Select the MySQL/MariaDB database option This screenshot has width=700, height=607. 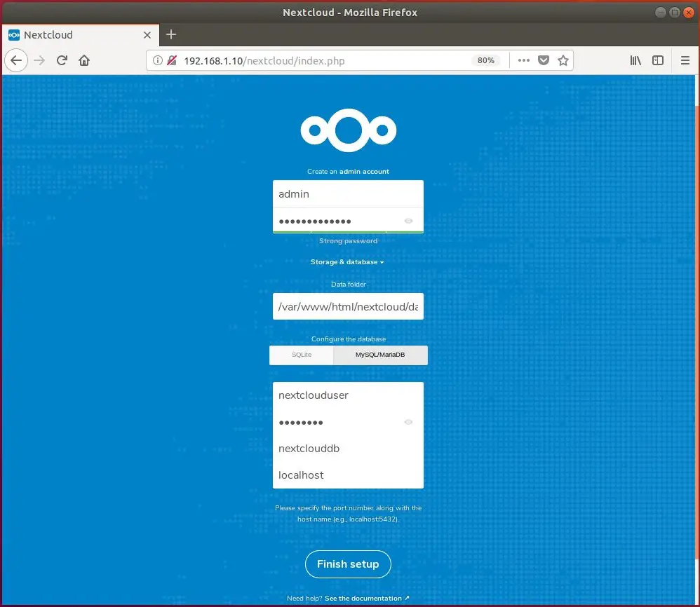click(380, 355)
